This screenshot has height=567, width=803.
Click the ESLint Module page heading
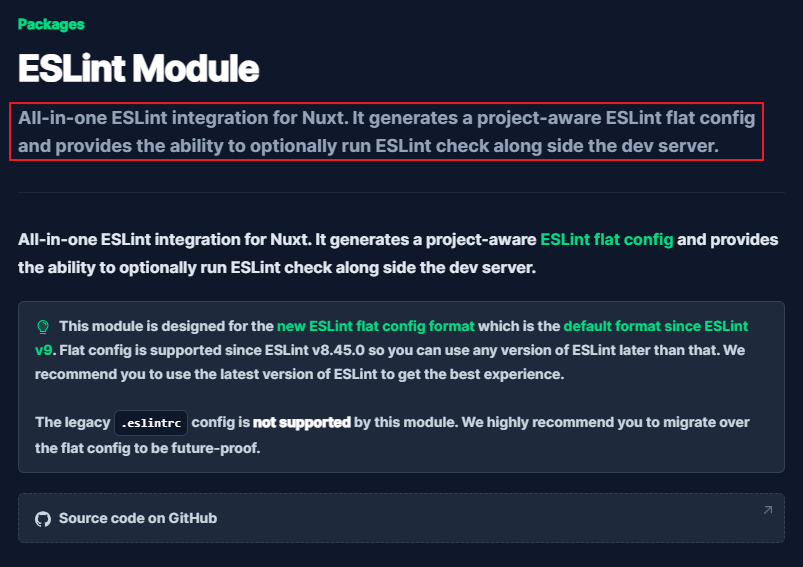pos(138,68)
